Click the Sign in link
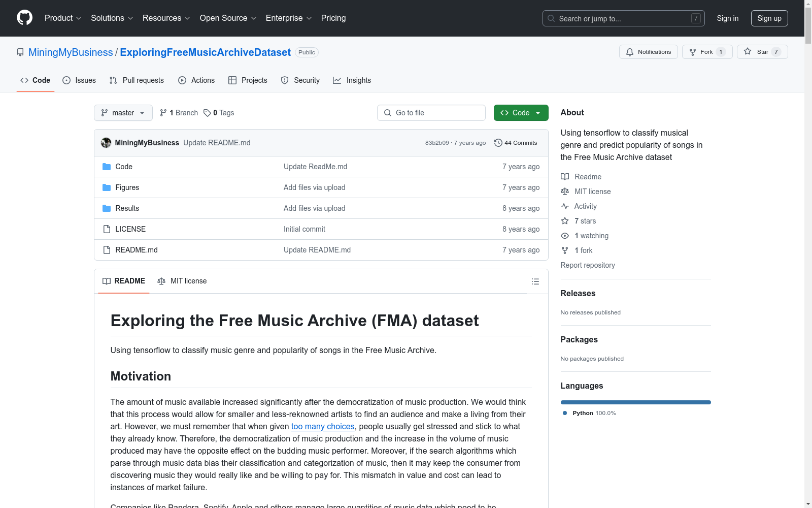The image size is (812, 508). [x=728, y=18]
